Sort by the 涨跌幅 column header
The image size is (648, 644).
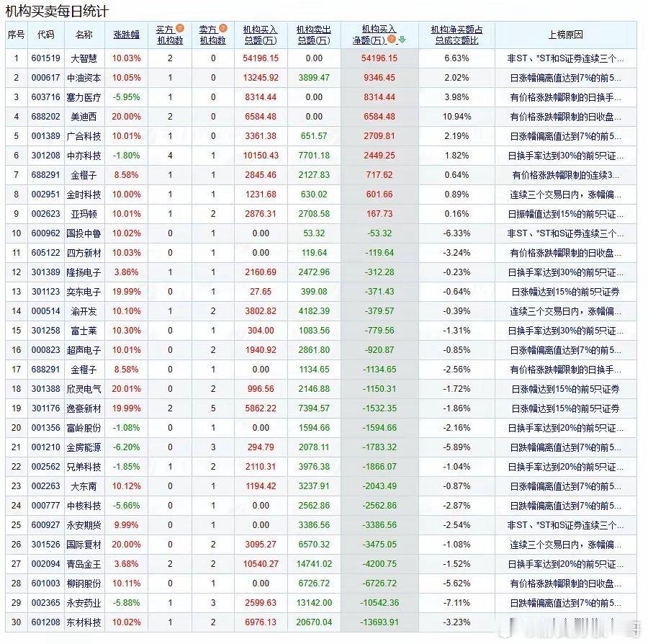click(x=126, y=35)
